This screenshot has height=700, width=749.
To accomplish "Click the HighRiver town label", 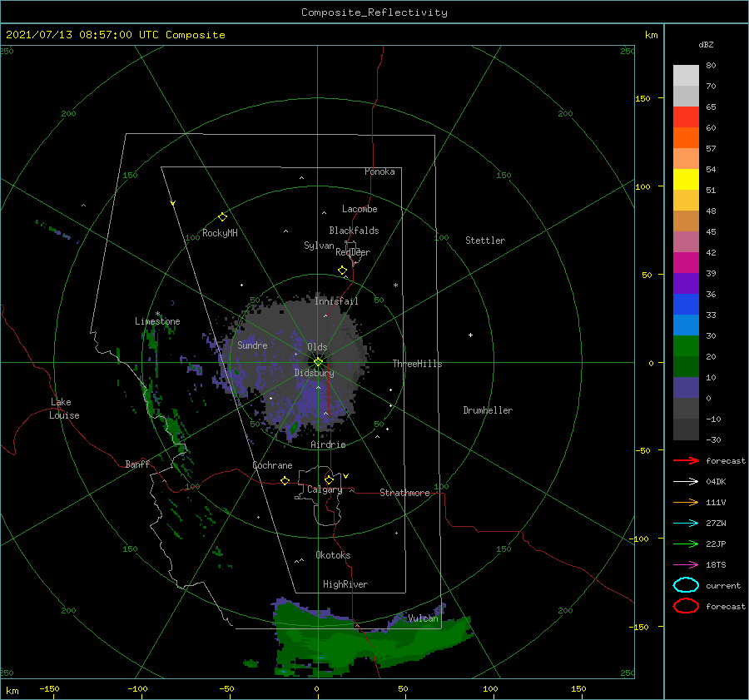I will pyautogui.click(x=345, y=584).
